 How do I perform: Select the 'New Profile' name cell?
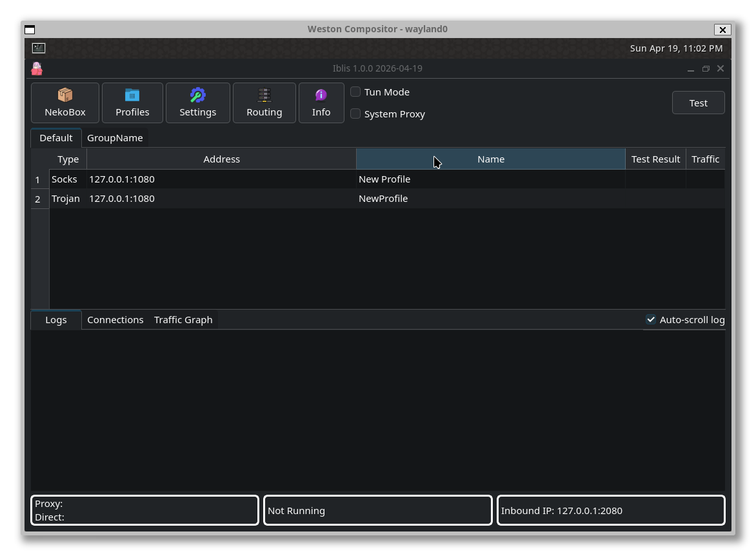[491, 179]
